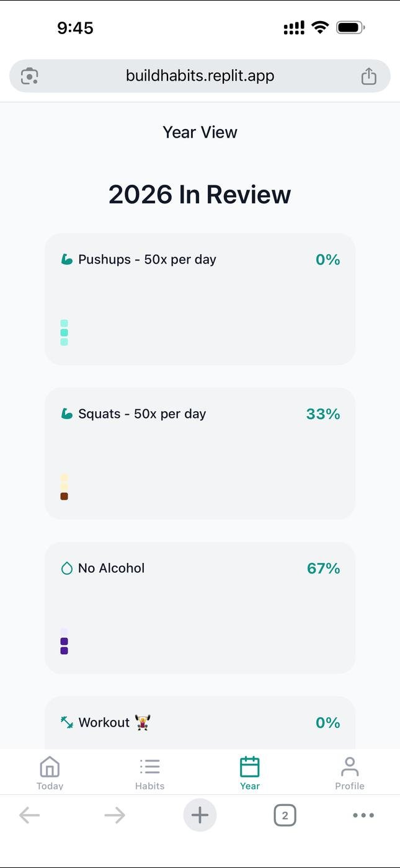Go forward with the browser forward arrow
This screenshot has width=400, height=868.
click(115, 815)
